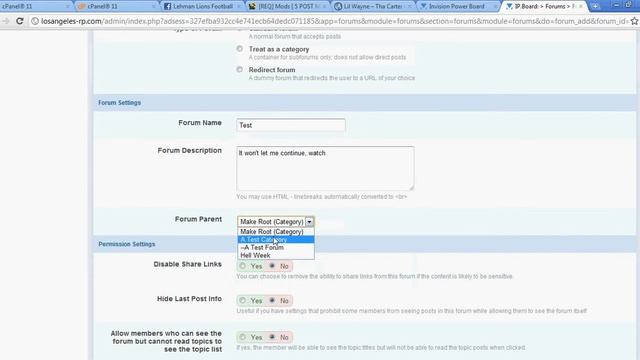The height and width of the screenshot is (360, 640).
Task: Click the Forum Description text area
Action: (325, 168)
